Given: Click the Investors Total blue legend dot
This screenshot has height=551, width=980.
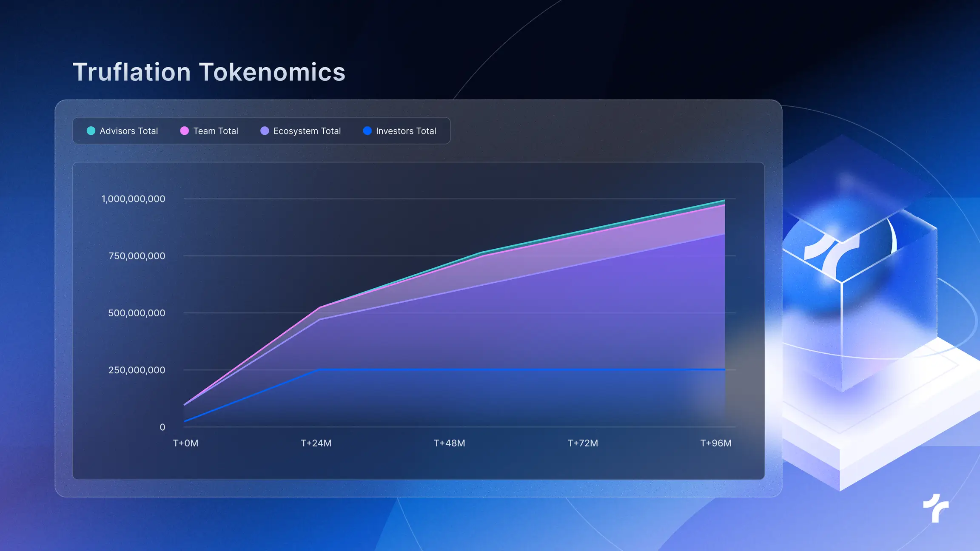Looking at the screenshot, I should pyautogui.click(x=367, y=131).
